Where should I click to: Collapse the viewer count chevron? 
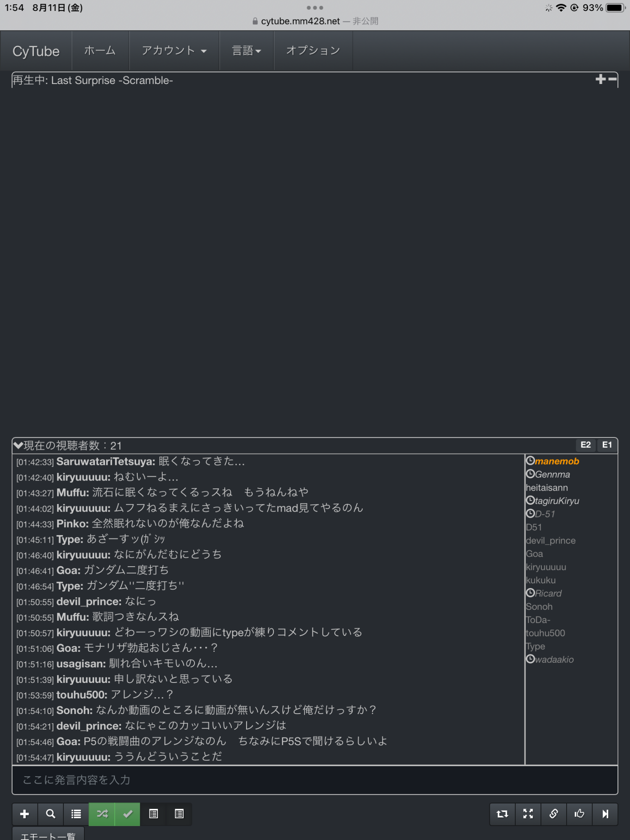(x=18, y=445)
